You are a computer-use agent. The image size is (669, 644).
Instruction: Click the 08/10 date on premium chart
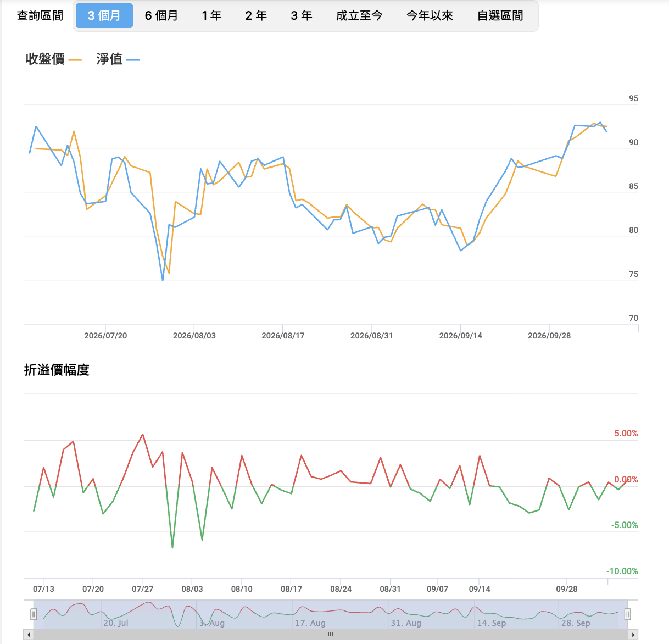242,589
